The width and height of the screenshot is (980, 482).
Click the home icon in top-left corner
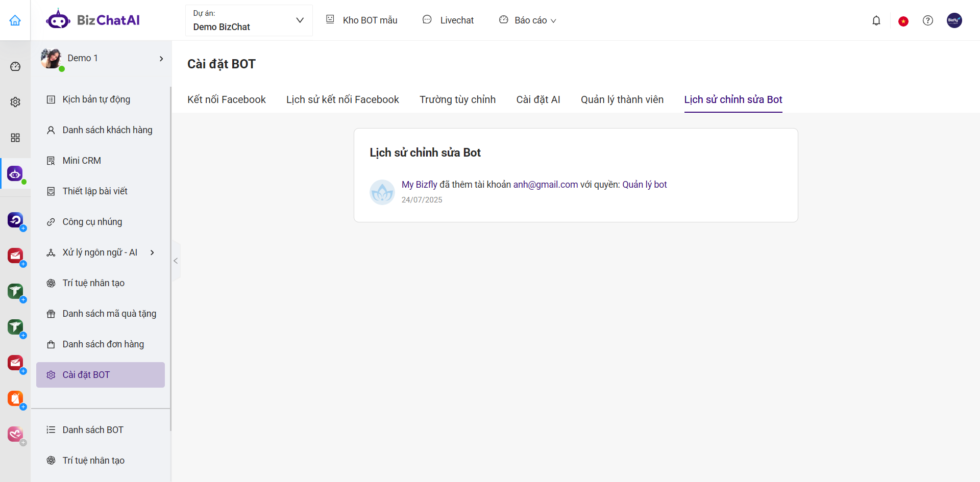click(15, 20)
